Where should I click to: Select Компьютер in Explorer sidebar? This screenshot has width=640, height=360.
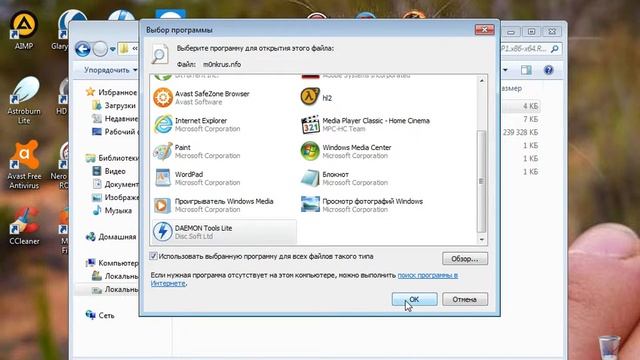point(112,263)
